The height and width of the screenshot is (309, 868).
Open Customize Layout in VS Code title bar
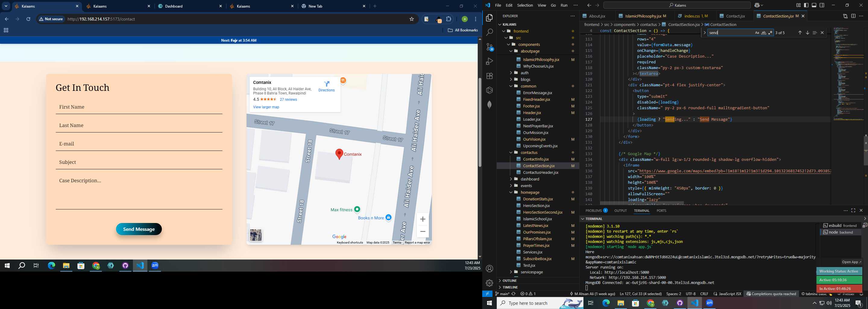[798, 5]
